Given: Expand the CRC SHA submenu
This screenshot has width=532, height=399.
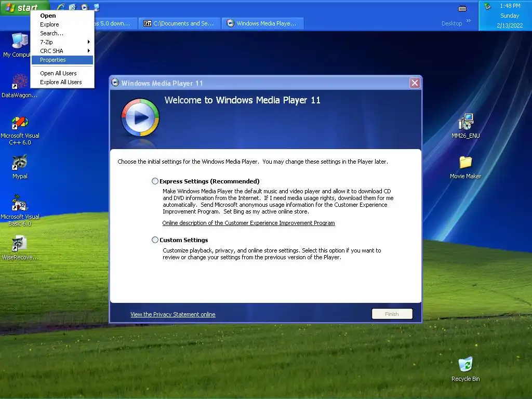Looking at the screenshot, I should point(62,51).
